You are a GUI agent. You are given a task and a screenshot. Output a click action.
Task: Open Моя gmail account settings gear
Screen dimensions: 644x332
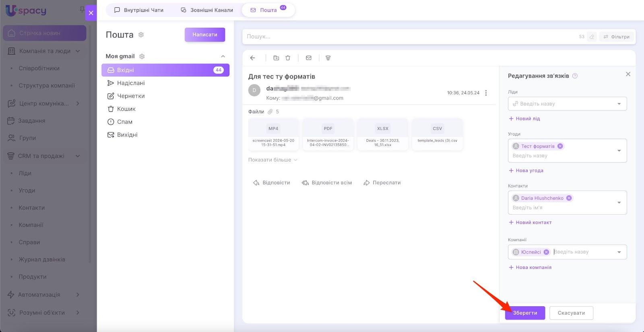pos(142,56)
